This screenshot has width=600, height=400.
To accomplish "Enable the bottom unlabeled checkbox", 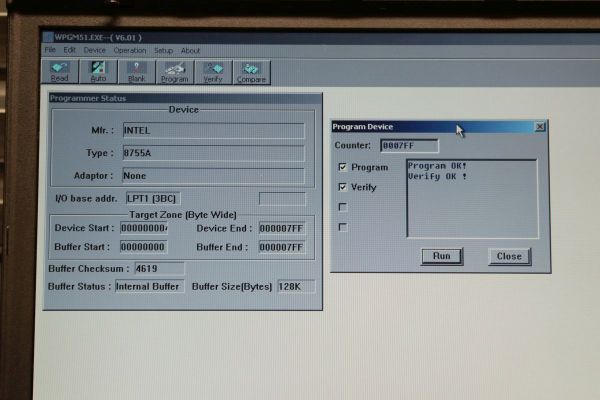I will [x=343, y=227].
